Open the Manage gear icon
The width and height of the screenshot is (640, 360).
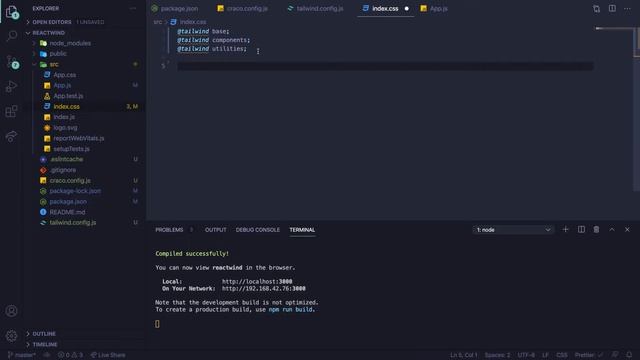[12, 336]
